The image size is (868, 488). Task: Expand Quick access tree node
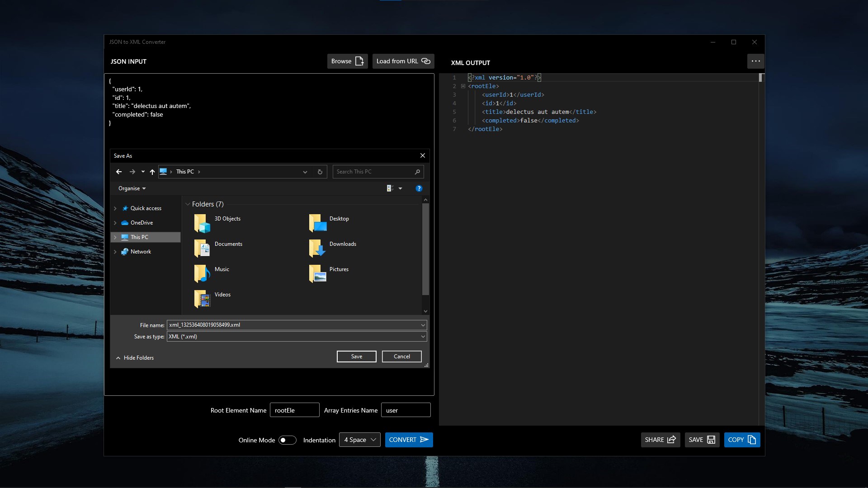click(115, 208)
